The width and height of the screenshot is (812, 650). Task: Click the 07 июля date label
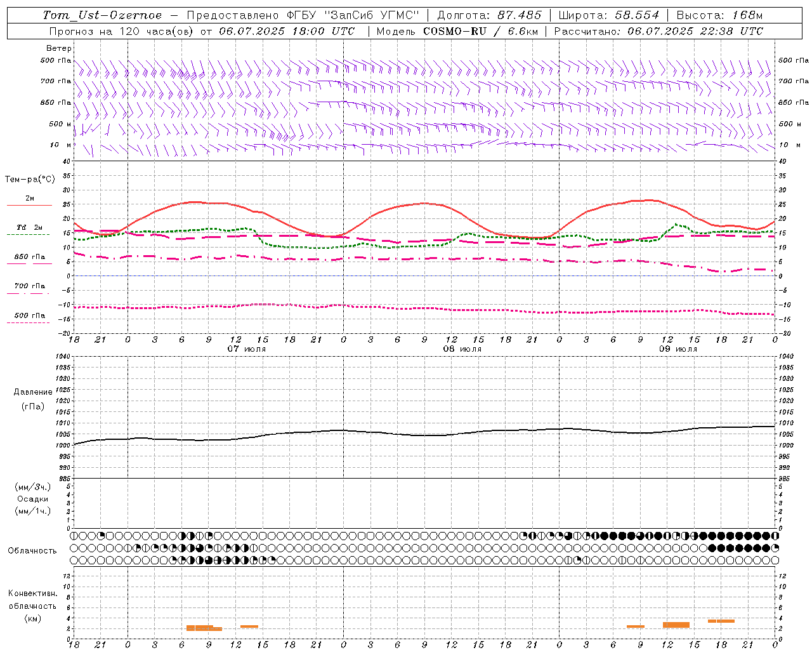pyautogui.click(x=247, y=349)
